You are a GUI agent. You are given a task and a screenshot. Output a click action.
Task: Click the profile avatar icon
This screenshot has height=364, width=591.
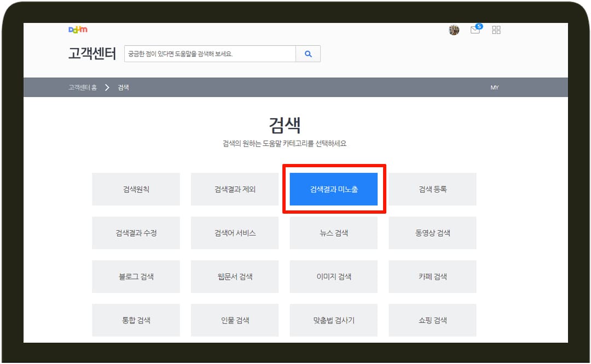tap(454, 30)
